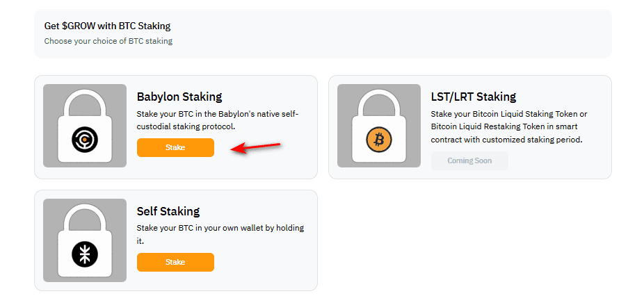Screen dimensions: 644x305
Task: Open the Self Staking heading
Action: 168,211
